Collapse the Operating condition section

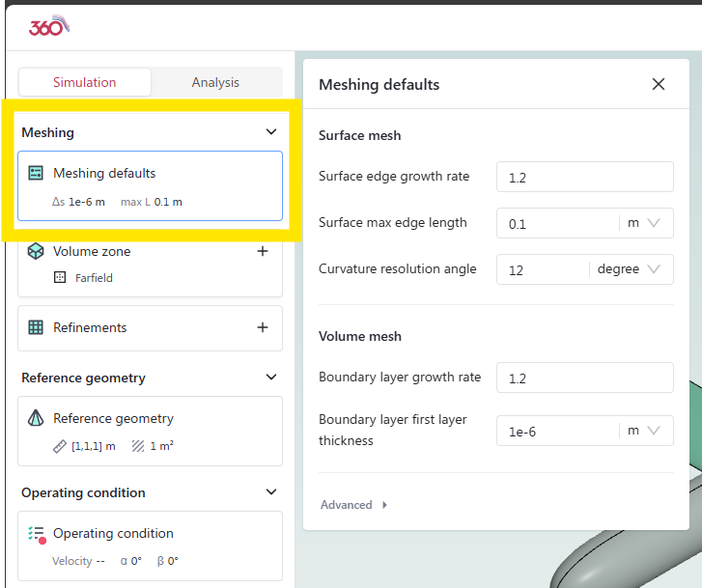click(x=271, y=492)
